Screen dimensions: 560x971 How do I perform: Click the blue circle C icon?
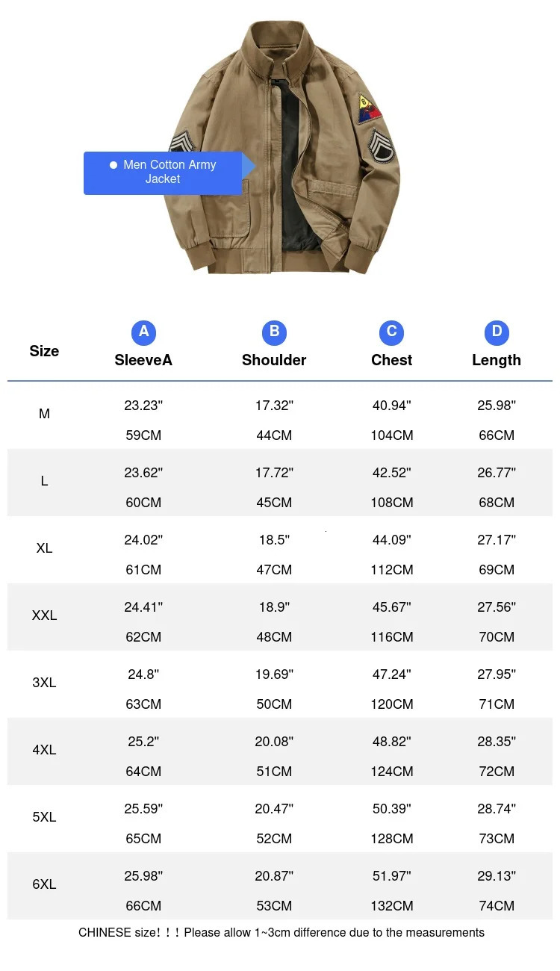[391, 332]
